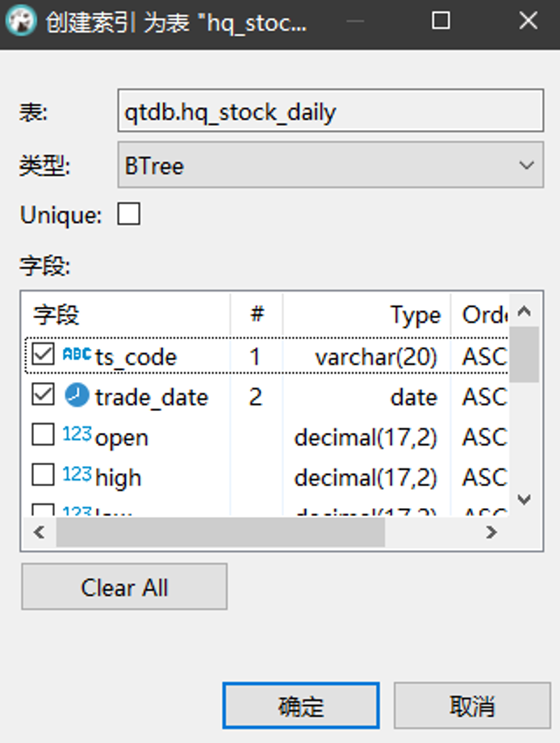This screenshot has height=743, width=560.
Task: Click the 确定 confirm button
Action: (x=299, y=704)
